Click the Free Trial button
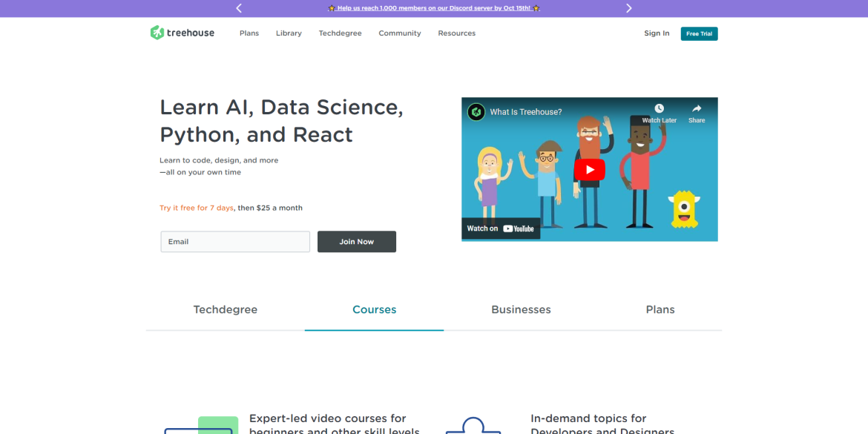The image size is (868, 434). point(699,34)
